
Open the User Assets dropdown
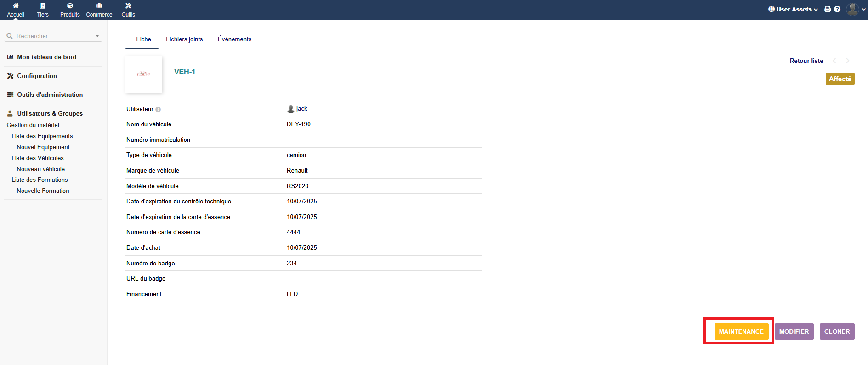click(793, 9)
